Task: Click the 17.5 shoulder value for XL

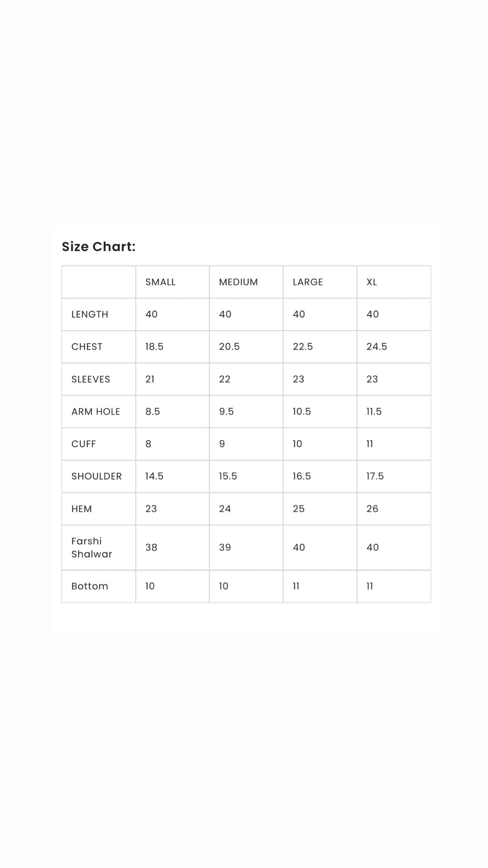Action: (375, 476)
